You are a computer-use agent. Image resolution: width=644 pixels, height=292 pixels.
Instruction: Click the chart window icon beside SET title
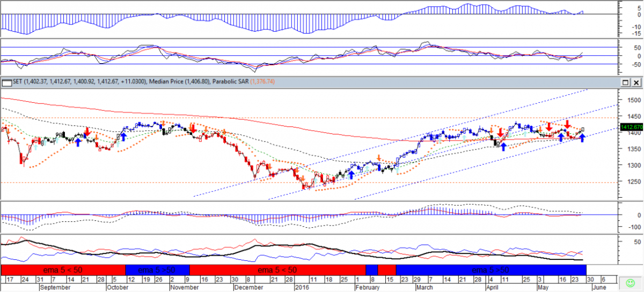6,83
